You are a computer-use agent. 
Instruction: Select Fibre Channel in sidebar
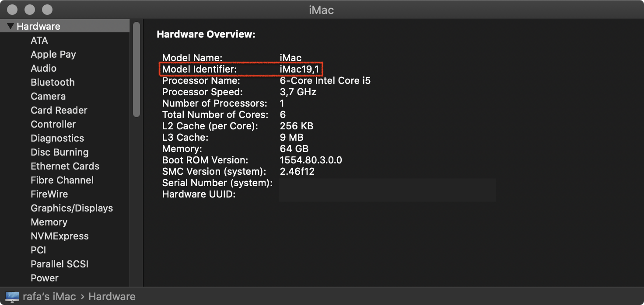tap(62, 180)
